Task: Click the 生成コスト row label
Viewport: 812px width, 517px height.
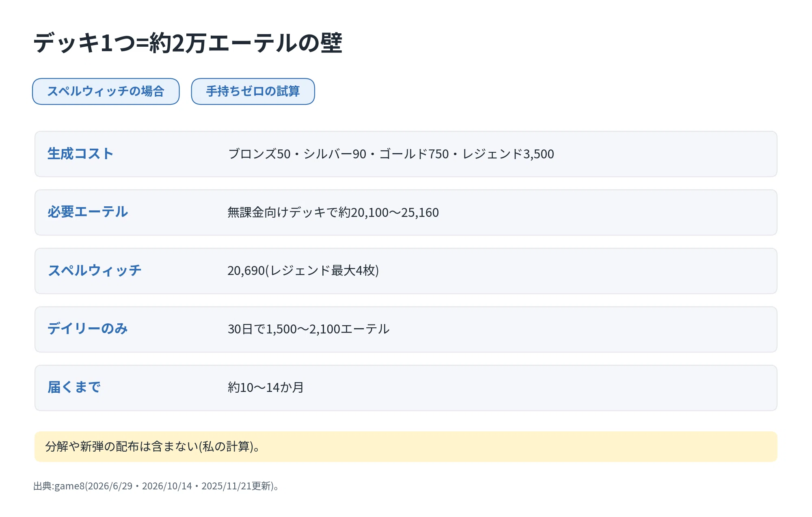Action: click(80, 154)
